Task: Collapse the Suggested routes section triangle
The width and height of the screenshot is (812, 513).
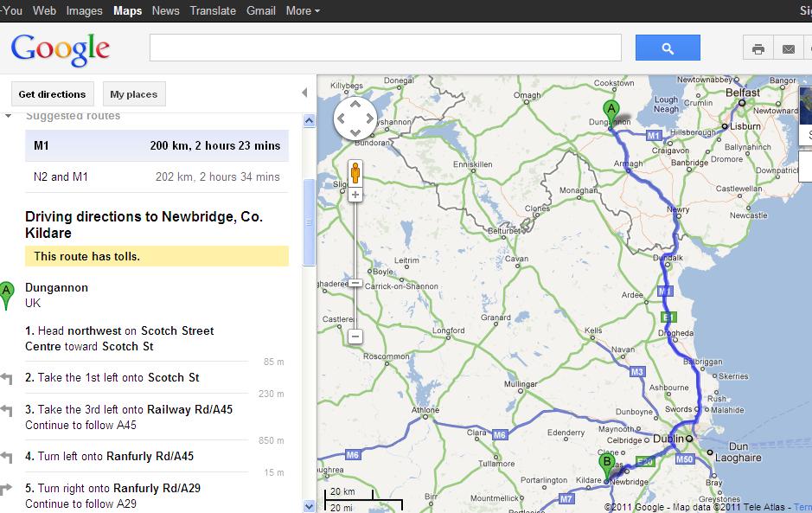Action: click(8, 116)
